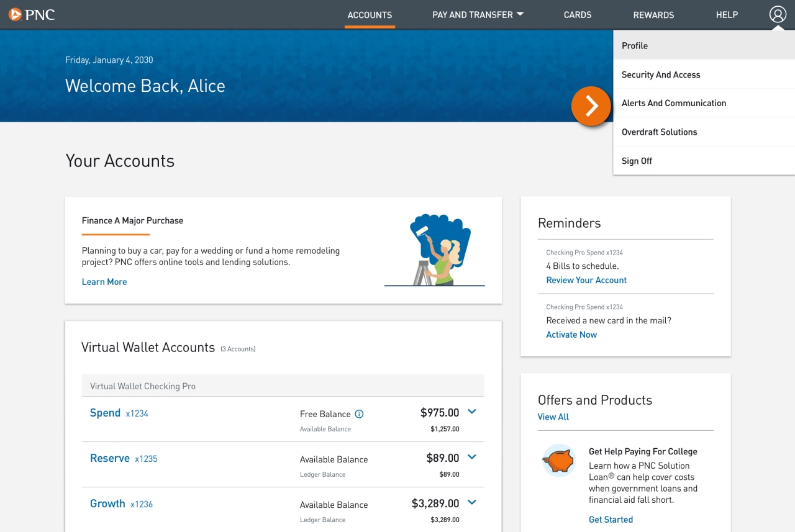Select Cards from the navigation bar
This screenshot has width=795, height=532.
tap(577, 14)
